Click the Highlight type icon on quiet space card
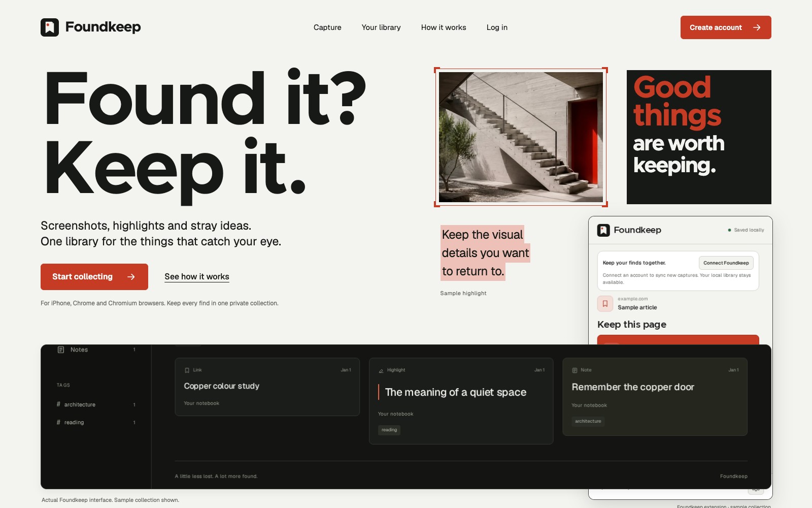Image resolution: width=812 pixels, height=508 pixels. [381, 370]
